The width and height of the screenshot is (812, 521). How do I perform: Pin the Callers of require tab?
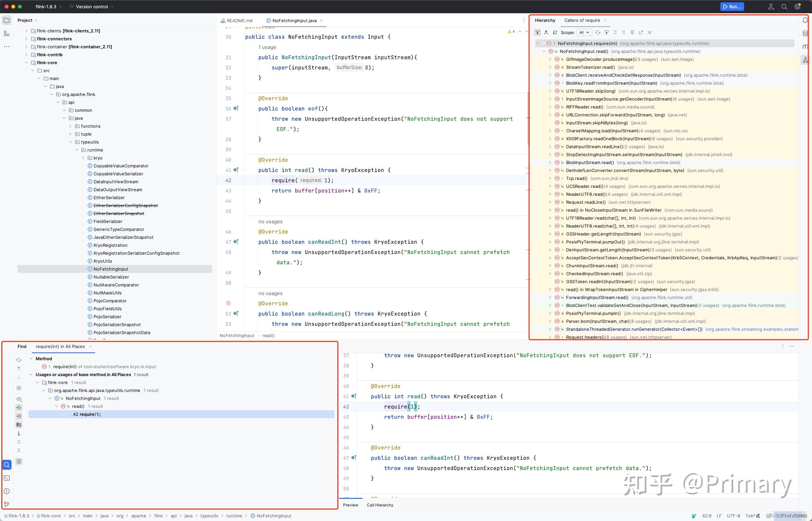click(632, 32)
